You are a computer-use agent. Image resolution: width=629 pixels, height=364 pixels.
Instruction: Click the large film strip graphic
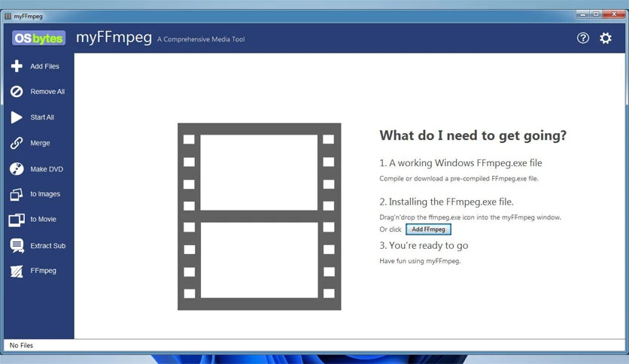259,217
